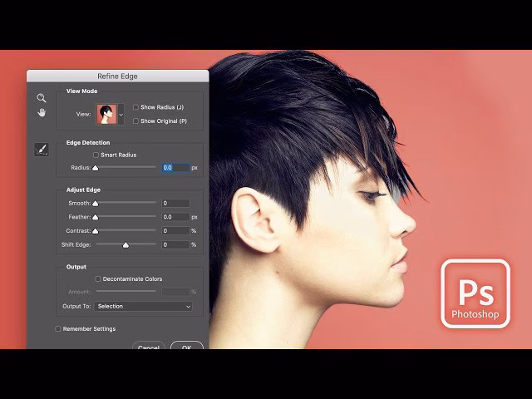Viewport: 532px width, 399px height.
Task: Open the View mode dropdown arrow
Action: [x=121, y=115]
